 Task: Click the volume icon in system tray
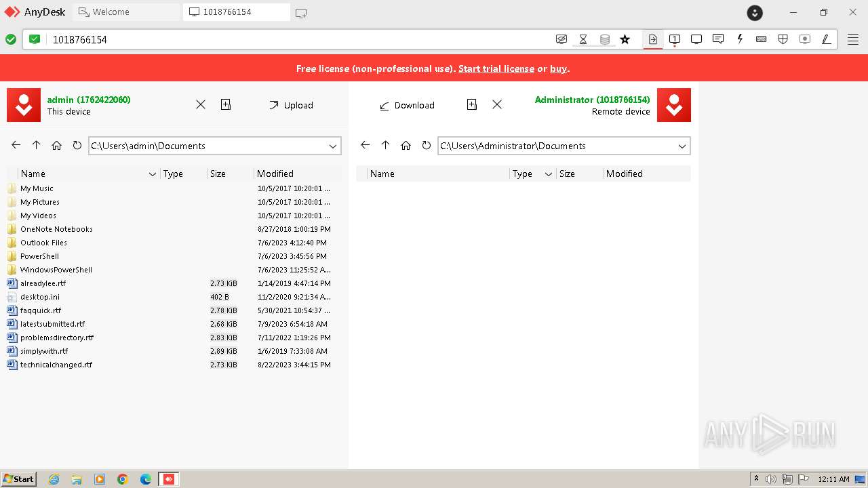771,479
